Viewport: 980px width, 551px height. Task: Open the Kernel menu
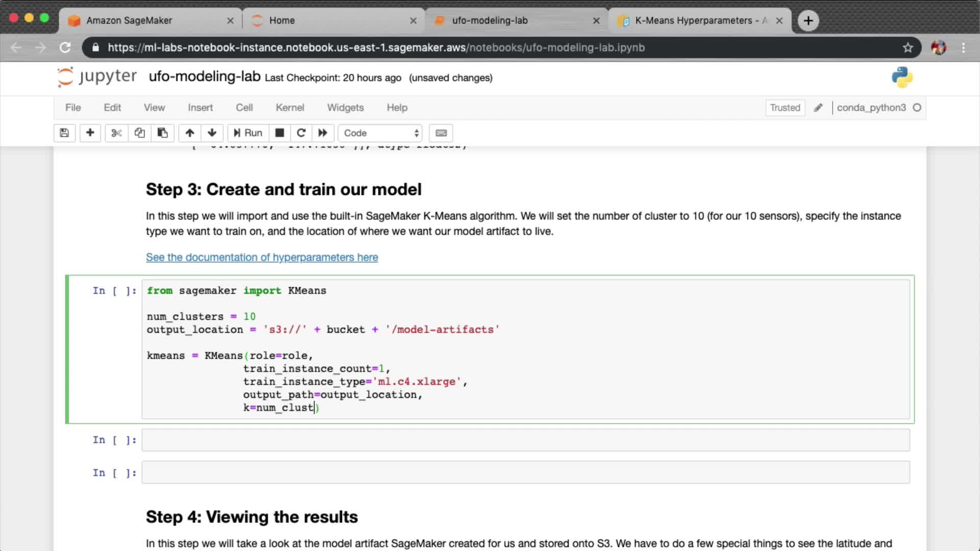289,108
